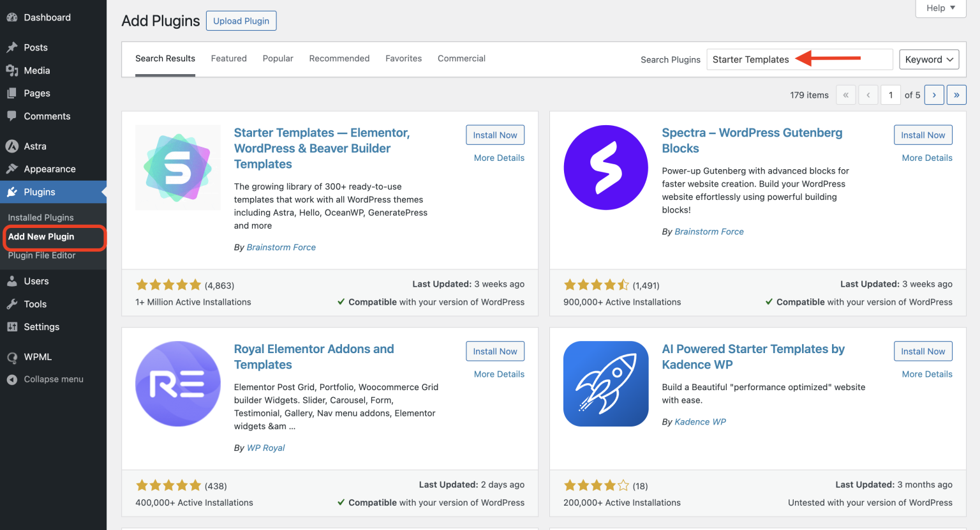Collapse the admin sidebar menu

pos(13,379)
